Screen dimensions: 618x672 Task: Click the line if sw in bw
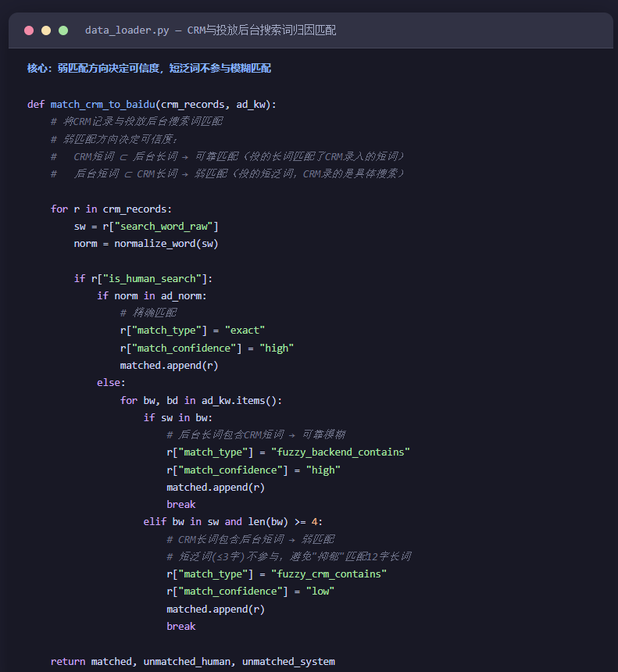pos(178,418)
